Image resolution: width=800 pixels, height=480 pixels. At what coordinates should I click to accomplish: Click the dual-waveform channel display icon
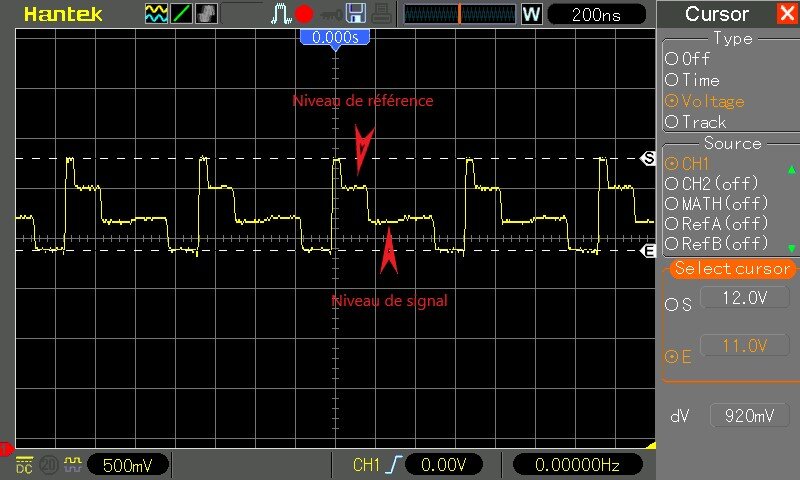click(156, 14)
